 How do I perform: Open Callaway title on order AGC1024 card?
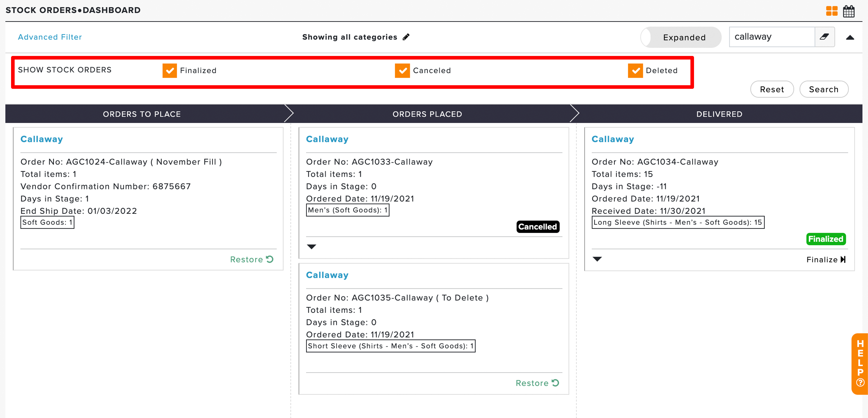coord(42,139)
